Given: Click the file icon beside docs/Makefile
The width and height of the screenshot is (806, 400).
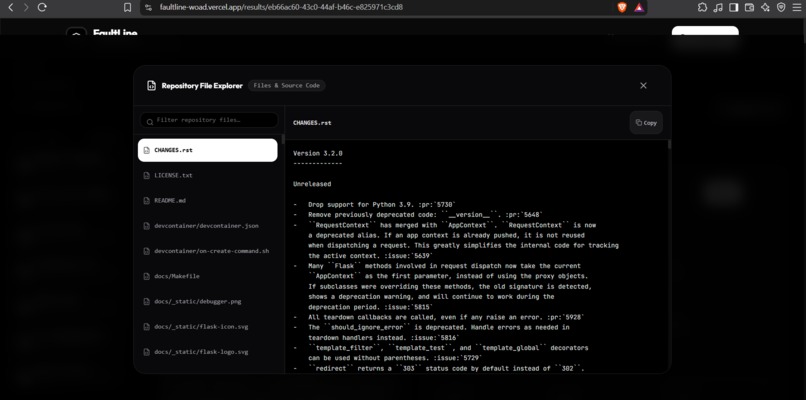Looking at the screenshot, I should tap(146, 276).
